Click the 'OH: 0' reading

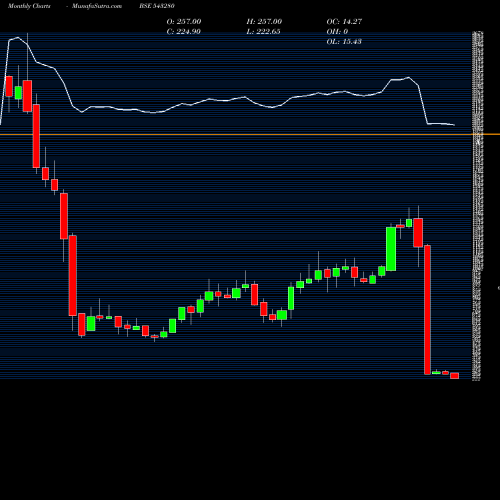(337, 31)
